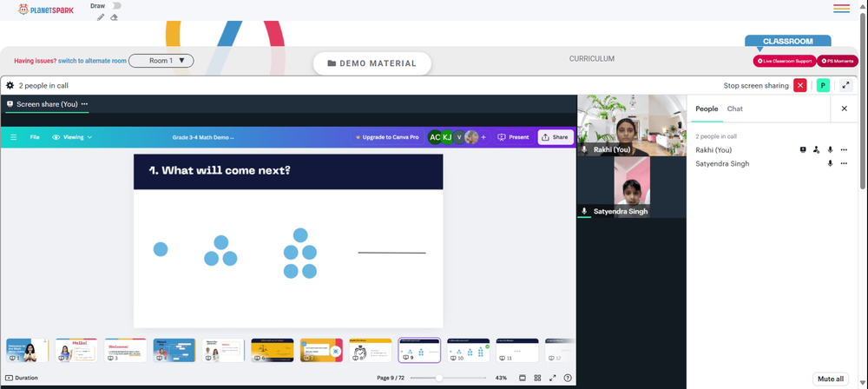Click the Canva Share button
The height and width of the screenshot is (389, 868).
pos(556,137)
